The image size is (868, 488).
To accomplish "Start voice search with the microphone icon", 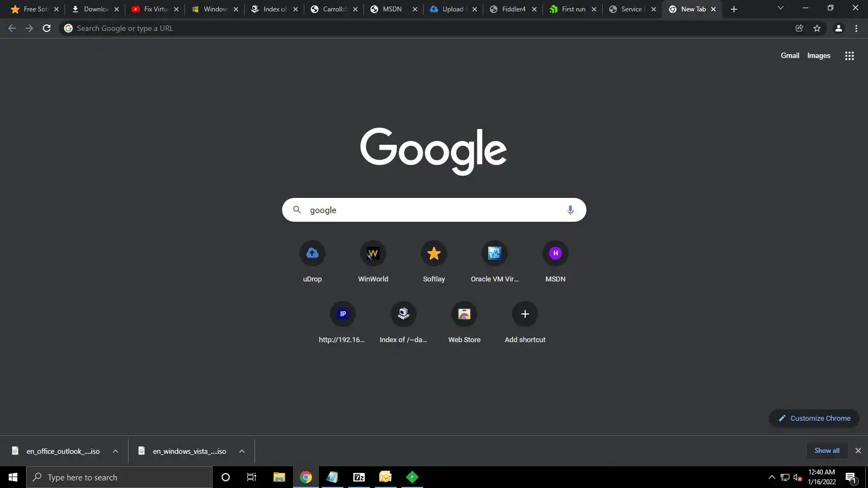I will (x=570, y=210).
